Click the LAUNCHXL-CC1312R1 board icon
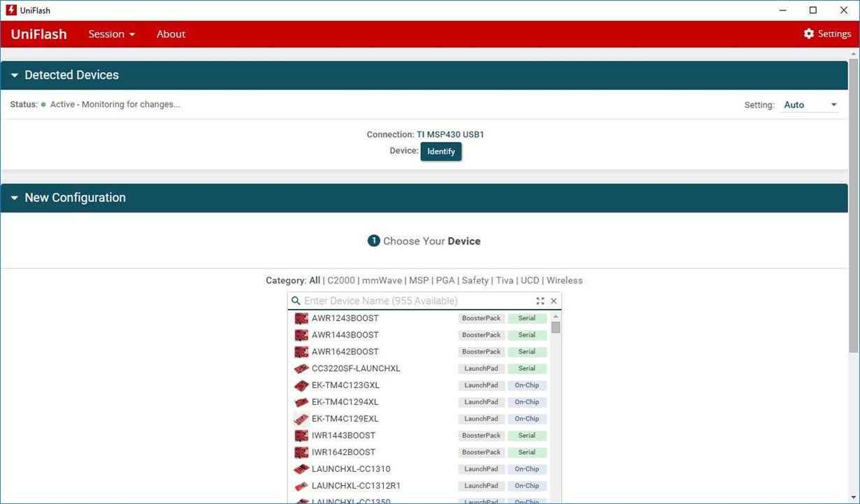This screenshot has width=860, height=504. point(301,486)
